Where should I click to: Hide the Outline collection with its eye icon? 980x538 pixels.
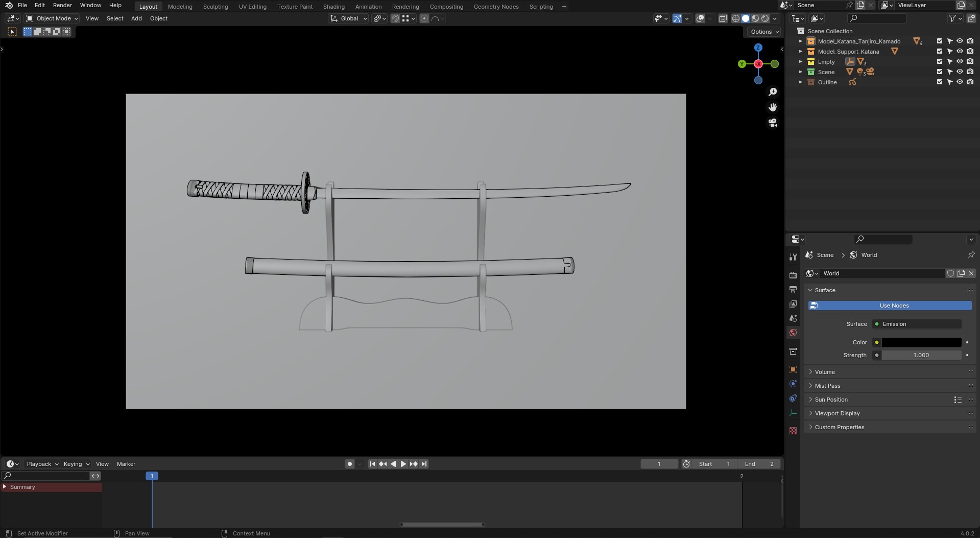[960, 82]
